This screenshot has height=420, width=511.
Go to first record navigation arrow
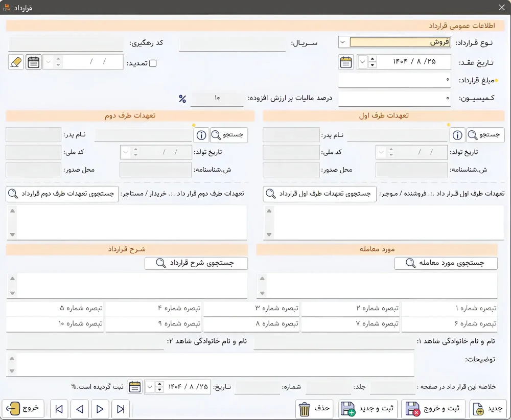(x=59, y=409)
